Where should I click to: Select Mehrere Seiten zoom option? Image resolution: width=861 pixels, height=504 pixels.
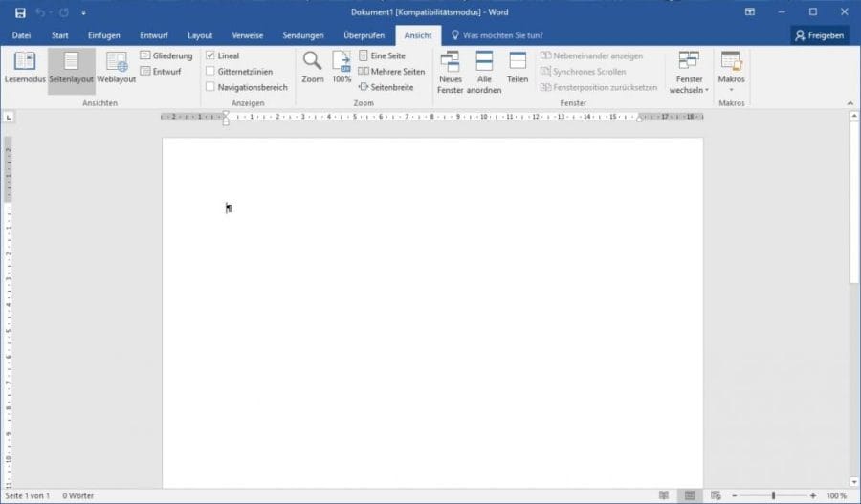(x=391, y=72)
